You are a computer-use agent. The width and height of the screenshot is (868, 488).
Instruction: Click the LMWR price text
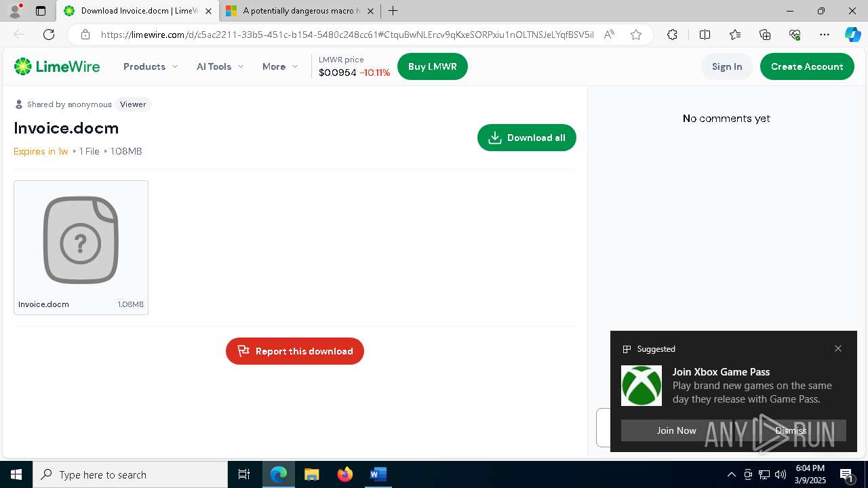[341, 60]
